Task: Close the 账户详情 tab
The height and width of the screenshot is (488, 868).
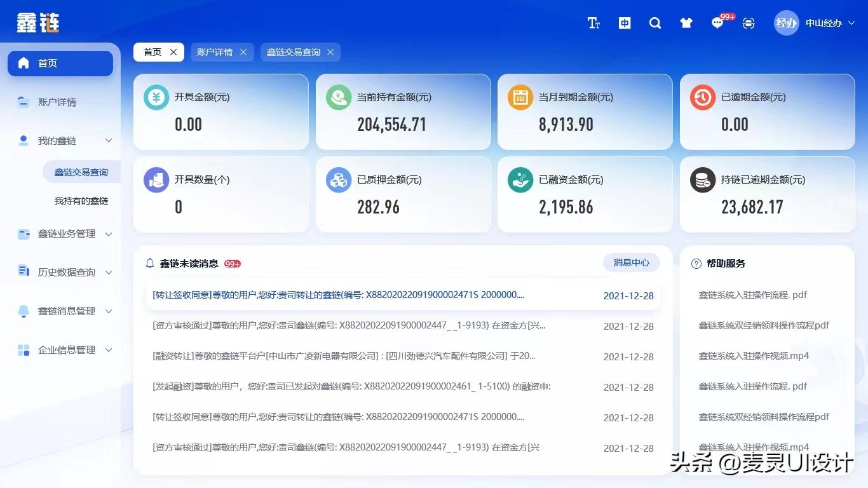Action: pos(243,52)
